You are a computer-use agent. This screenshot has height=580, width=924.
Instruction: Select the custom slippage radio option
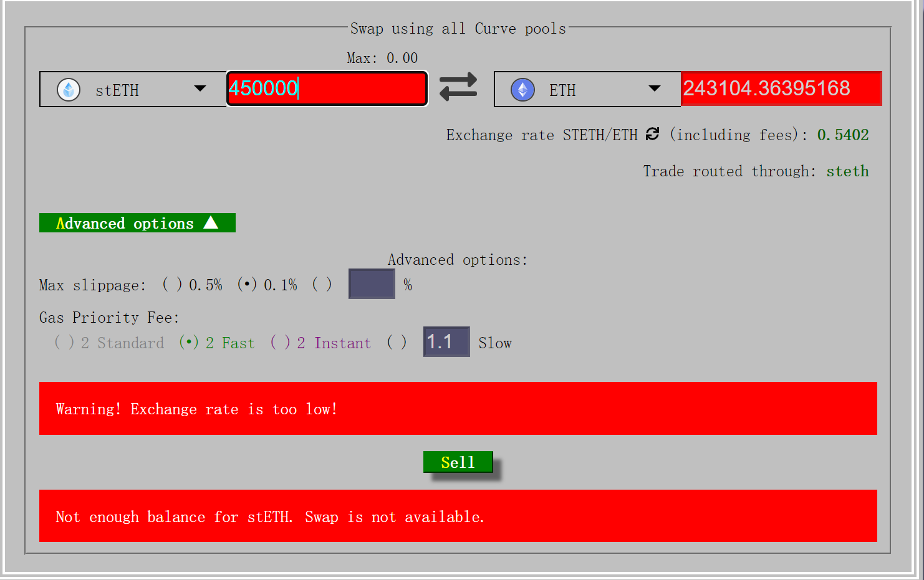pos(322,285)
